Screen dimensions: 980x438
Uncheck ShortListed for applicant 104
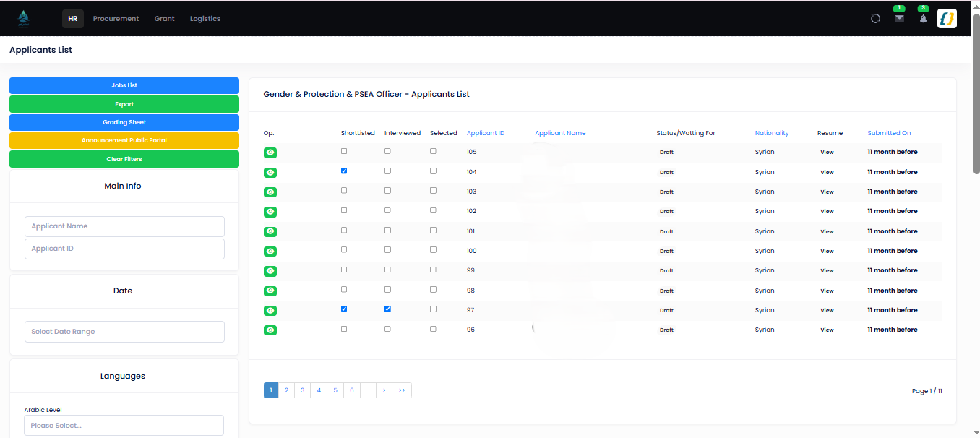(344, 171)
